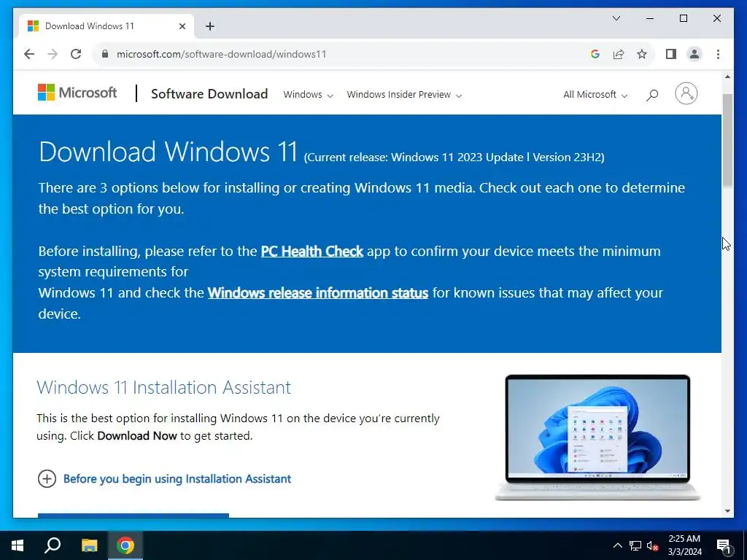Open the site search magnifier

pos(651,95)
